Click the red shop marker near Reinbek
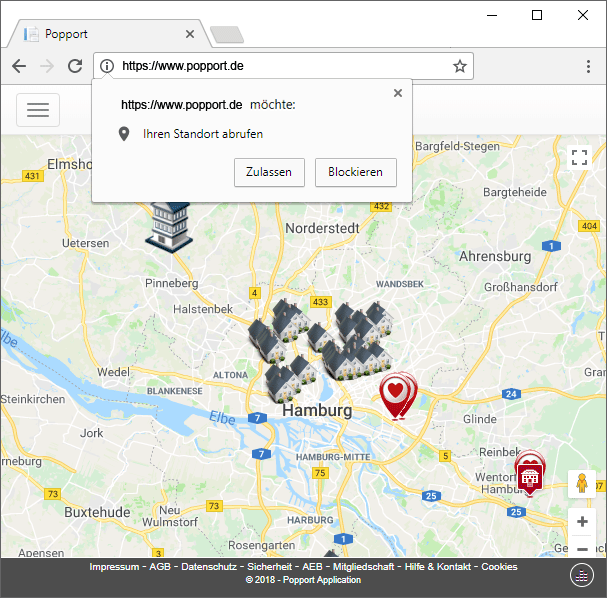The image size is (607, 598). (529, 475)
